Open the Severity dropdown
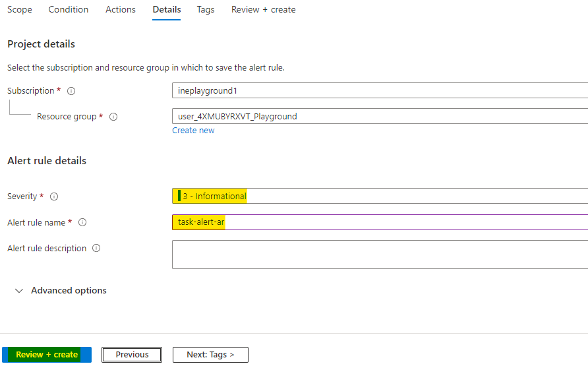 click(379, 196)
